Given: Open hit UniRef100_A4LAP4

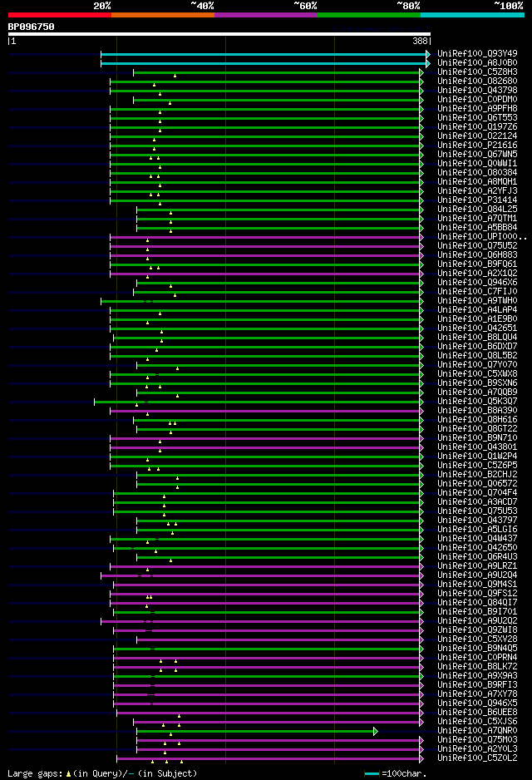Looking at the screenshot, I should pyautogui.click(x=477, y=309).
